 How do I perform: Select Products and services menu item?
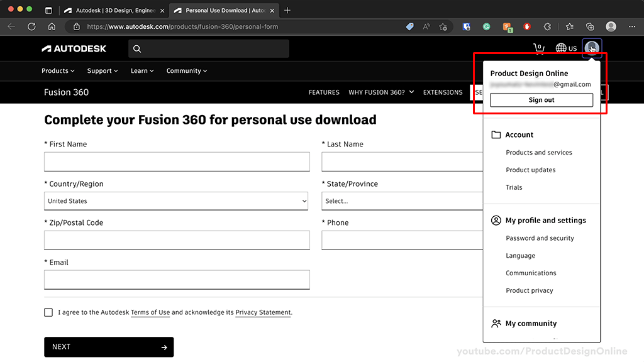(x=539, y=152)
